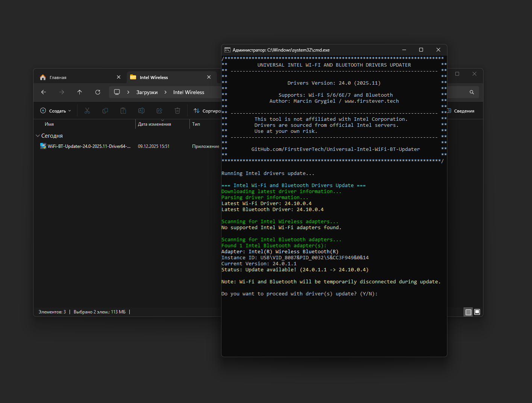Switch to details list view
This screenshot has height=403, width=532.
468,312
